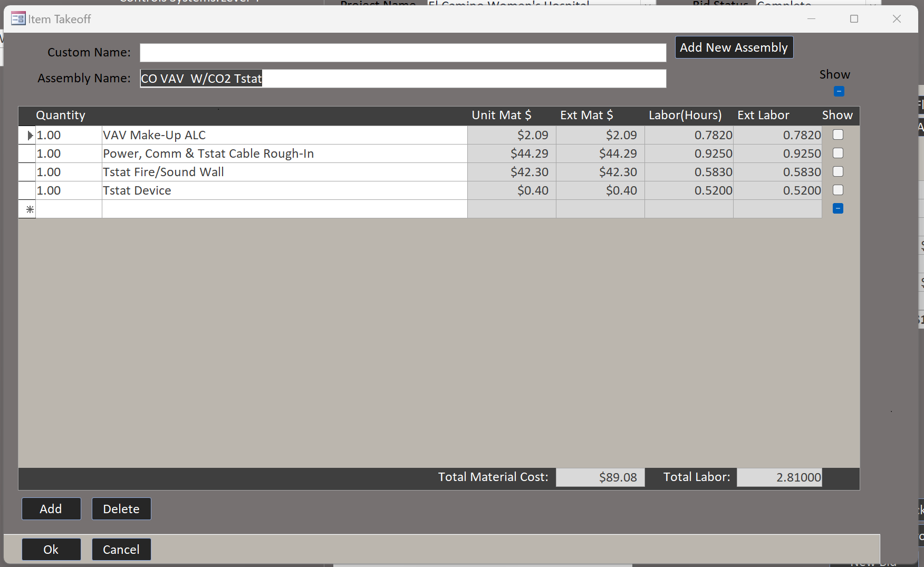Select the VAV Make-Up ALC row selector
This screenshot has height=567, width=924.
click(27, 136)
